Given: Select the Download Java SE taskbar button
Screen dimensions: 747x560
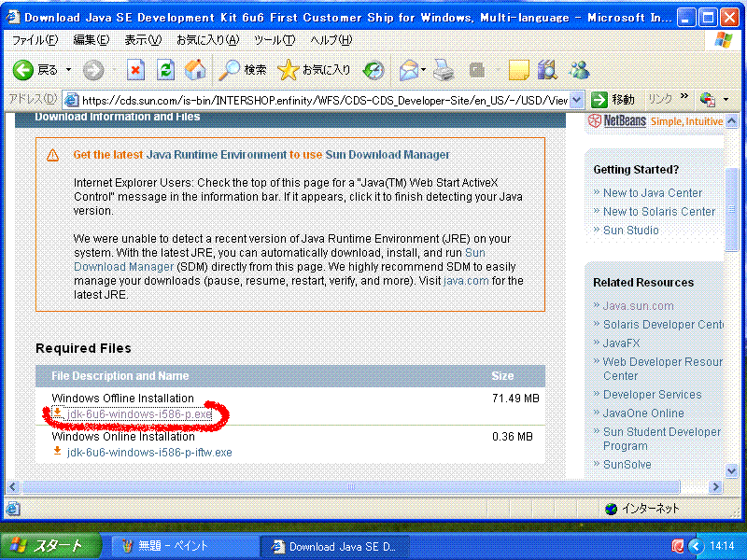Looking at the screenshot, I should (x=334, y=546).
